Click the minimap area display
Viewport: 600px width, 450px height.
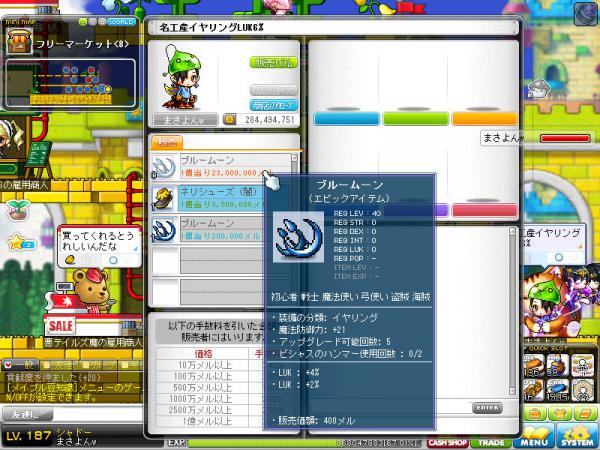(71, 83)
